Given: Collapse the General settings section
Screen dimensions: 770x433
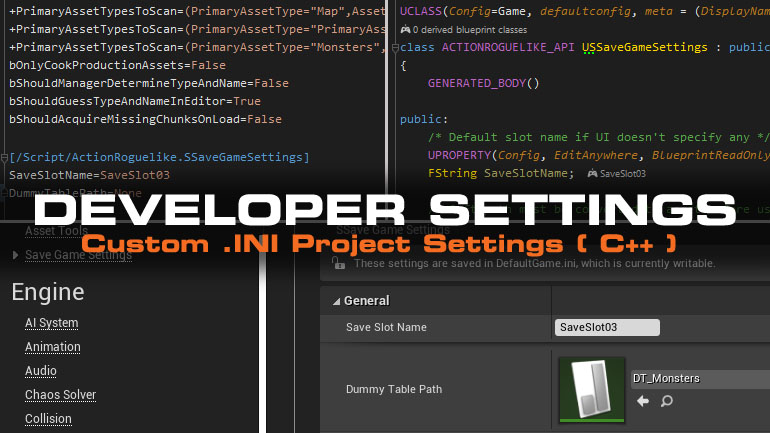Looking at the screenshot, I should tap(335, 300).
